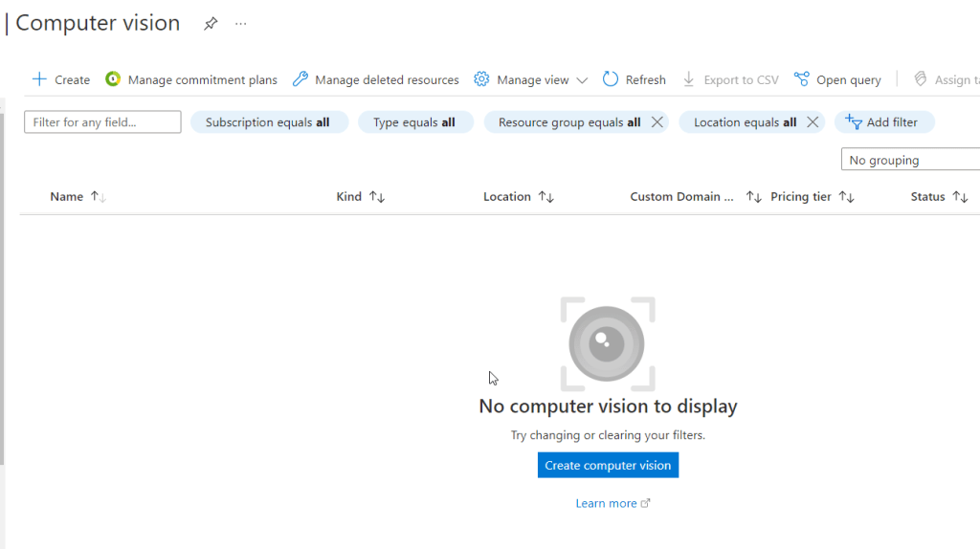Screen dimensions: 980x549
Task: Open the ellipsis more options menu
Action: pyautogui.click(x=240, y=24)
